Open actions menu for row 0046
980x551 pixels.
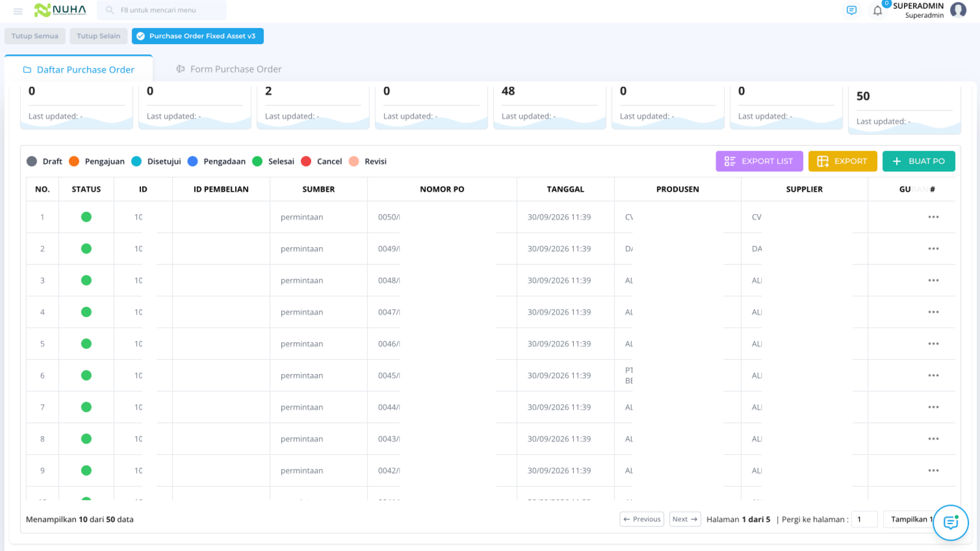coord(933,344)
